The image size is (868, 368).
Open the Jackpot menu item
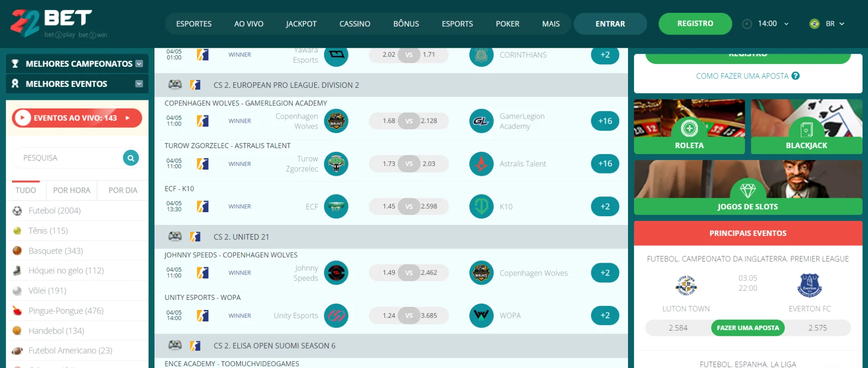click(301, 24)
